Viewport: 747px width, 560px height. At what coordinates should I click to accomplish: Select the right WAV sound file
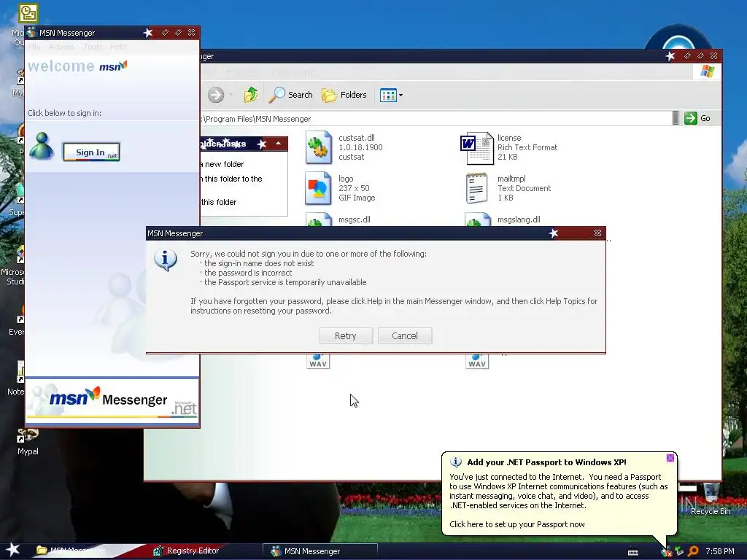(477, 361)
